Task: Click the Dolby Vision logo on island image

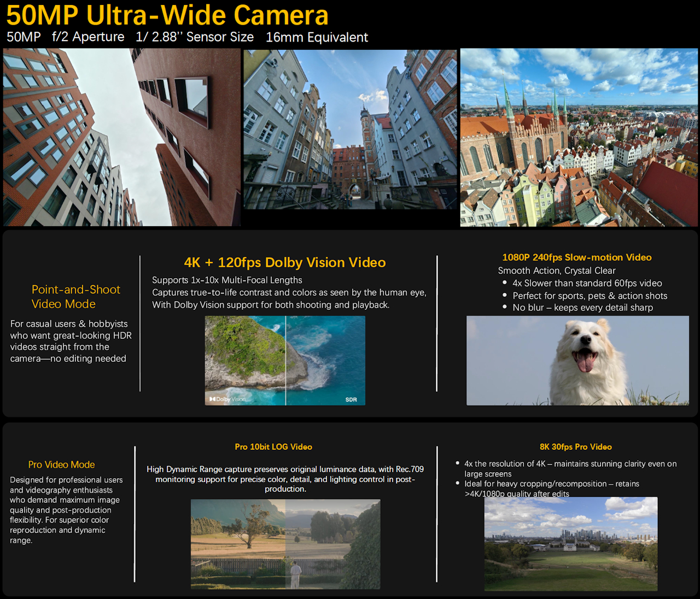Action: [x=227, y=399]
